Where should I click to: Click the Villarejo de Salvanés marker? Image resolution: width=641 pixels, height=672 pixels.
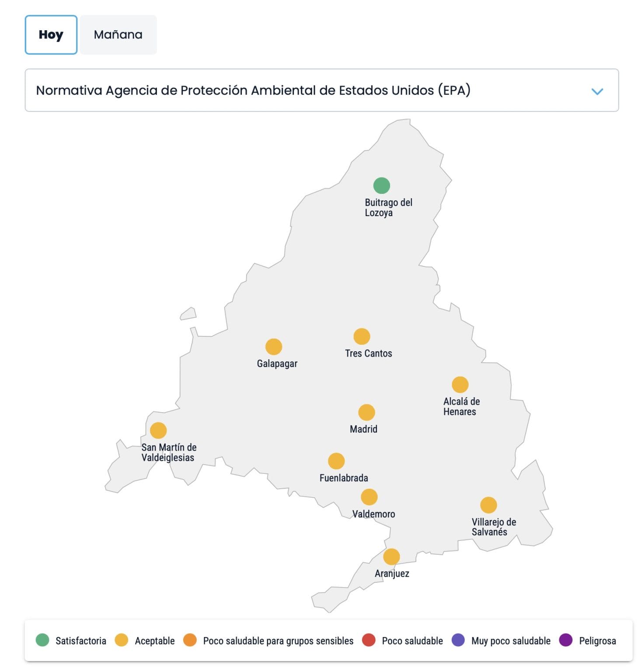488,505
